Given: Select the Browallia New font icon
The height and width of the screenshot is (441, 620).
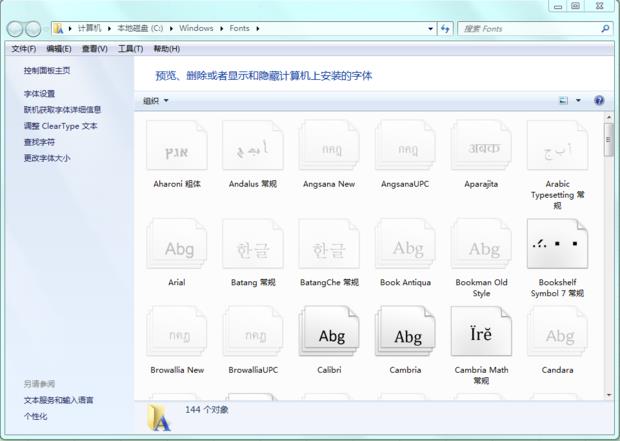Looking at the screenshot, I should tap(177, 331).
